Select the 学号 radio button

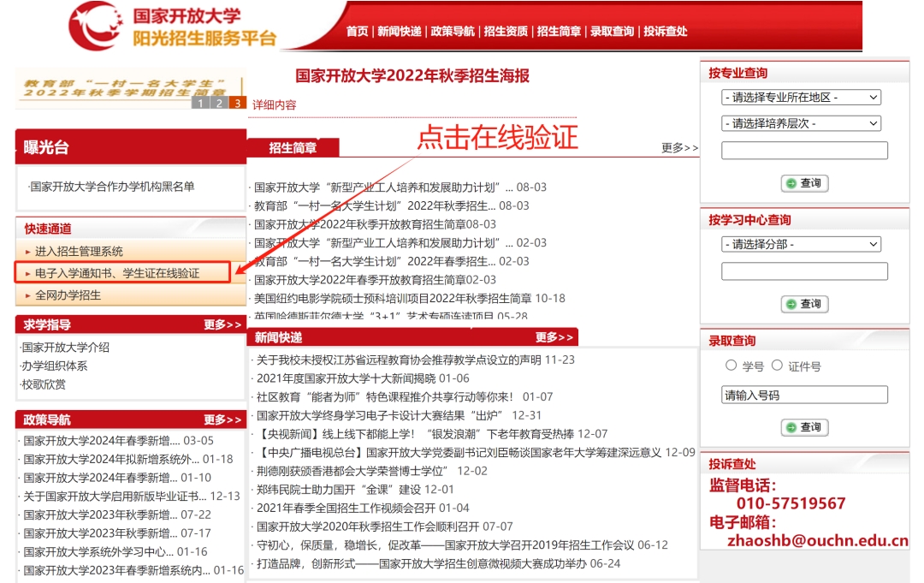click(731, 366)
